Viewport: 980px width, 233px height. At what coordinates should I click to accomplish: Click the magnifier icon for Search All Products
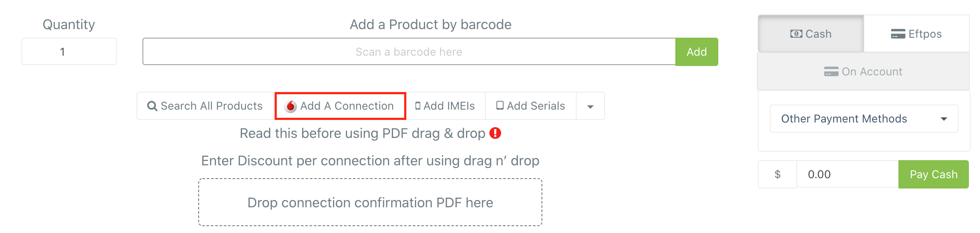tap(152, 106)
